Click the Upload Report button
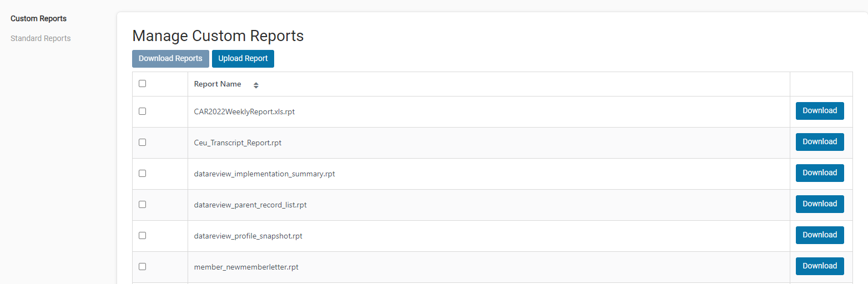Screen dimensions: 868x284 click(x=243, y=59)
